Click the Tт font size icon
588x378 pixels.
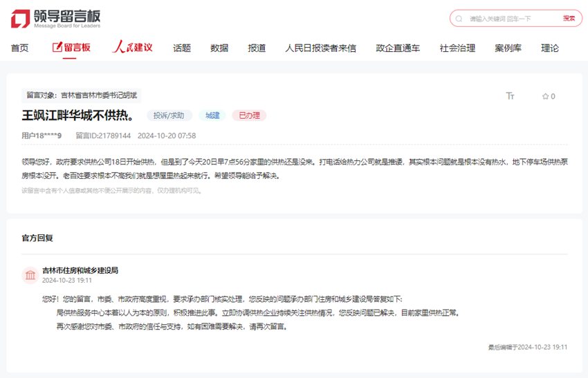[511, 96]
